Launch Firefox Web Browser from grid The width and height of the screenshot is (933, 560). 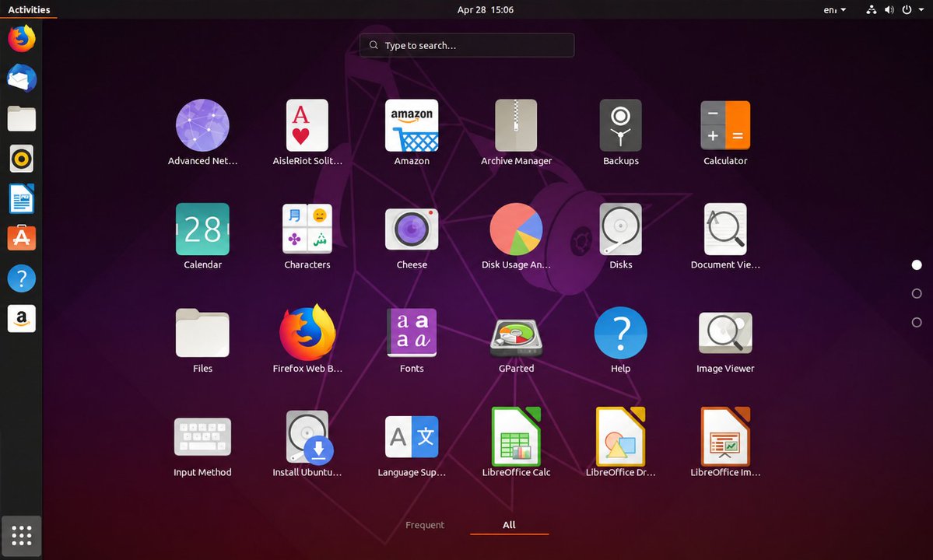[307, 340]
